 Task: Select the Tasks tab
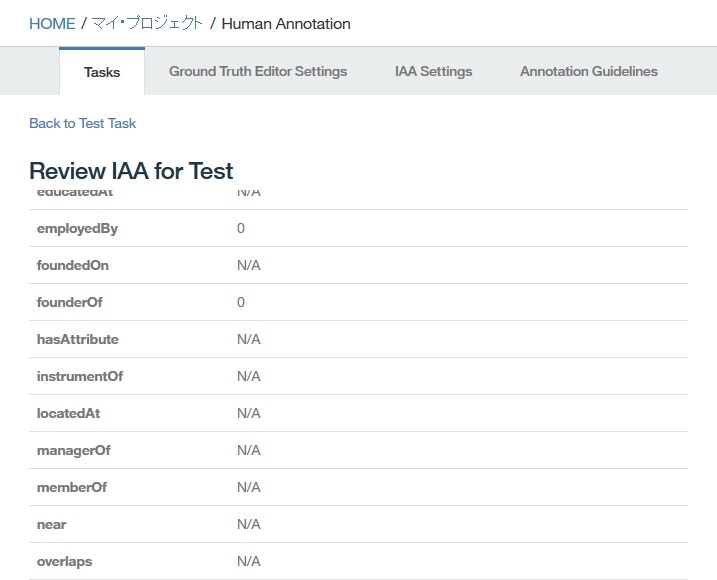click(102, 72)
